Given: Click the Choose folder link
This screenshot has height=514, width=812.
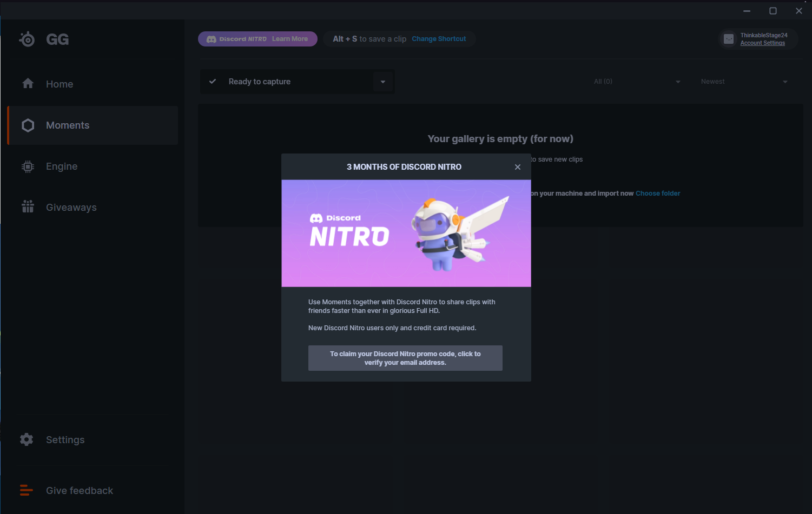Looking at the screenshot, I should (658, 193).
